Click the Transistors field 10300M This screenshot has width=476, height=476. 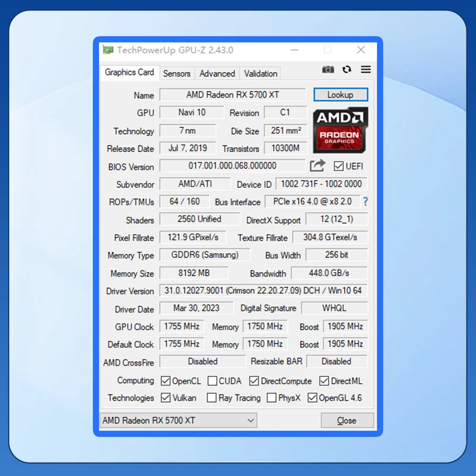point(285,148)
